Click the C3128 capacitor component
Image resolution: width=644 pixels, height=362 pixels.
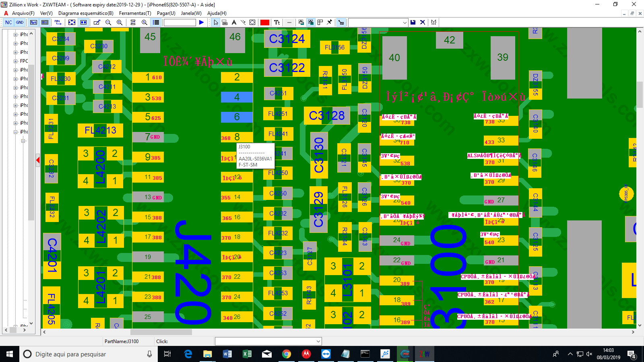[327, 116]
